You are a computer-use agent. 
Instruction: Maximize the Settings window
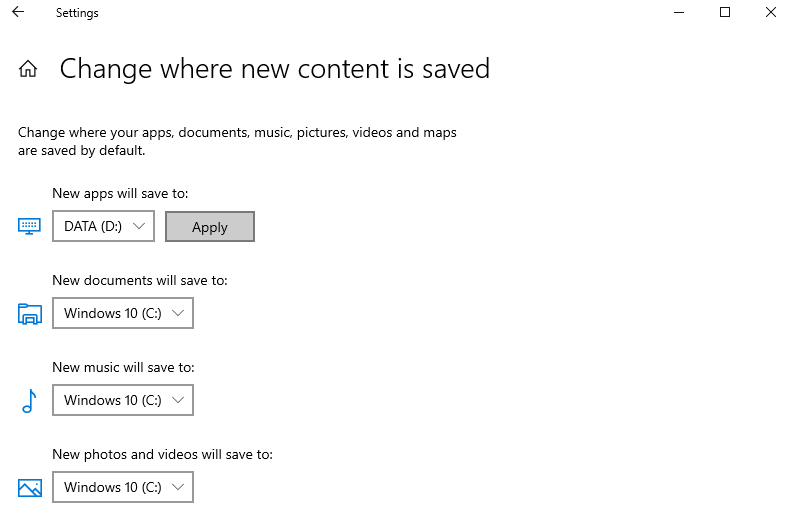coord(725,13)
